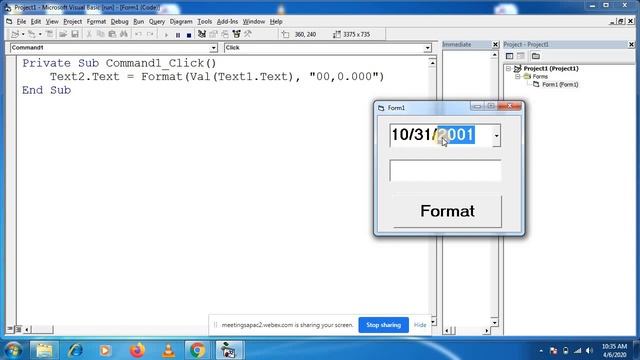
Task: Click the code window vertical scrollbar up arrow
Action: (x=432, y=63)
